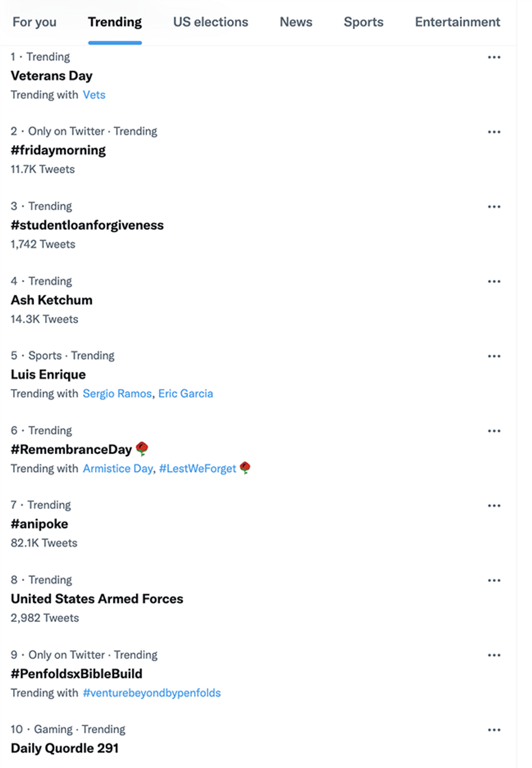Image resolution: width=532 pixels, height=768 pixels.
Task: Open the US elections tab
Action: [x=211, y=22]
